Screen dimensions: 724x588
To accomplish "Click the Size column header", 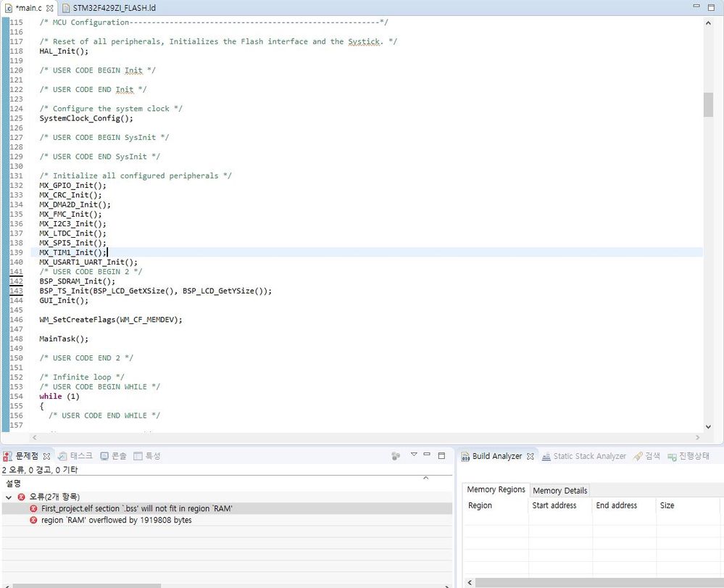I will [x=687, y=505].
